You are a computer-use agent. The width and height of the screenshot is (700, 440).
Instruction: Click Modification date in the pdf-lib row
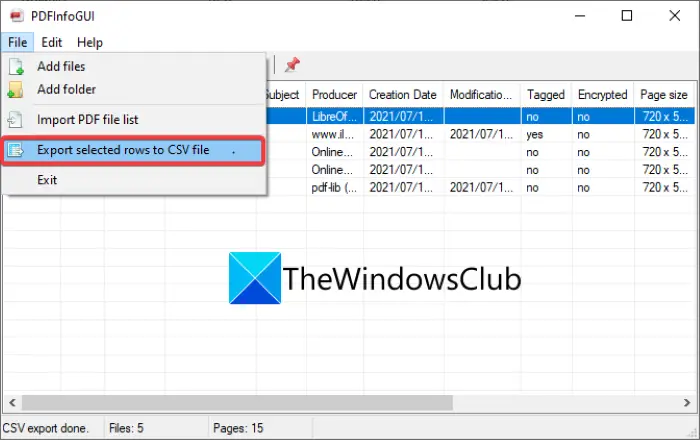pos(482,187)
